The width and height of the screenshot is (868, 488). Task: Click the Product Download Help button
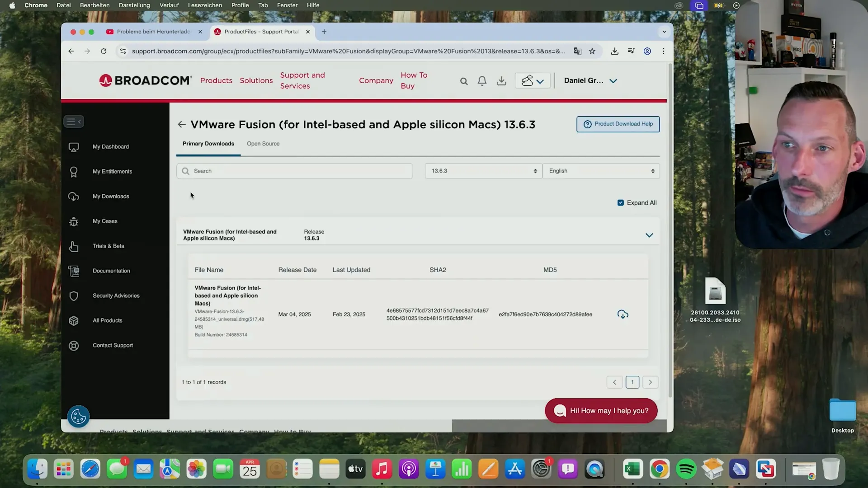618,124
